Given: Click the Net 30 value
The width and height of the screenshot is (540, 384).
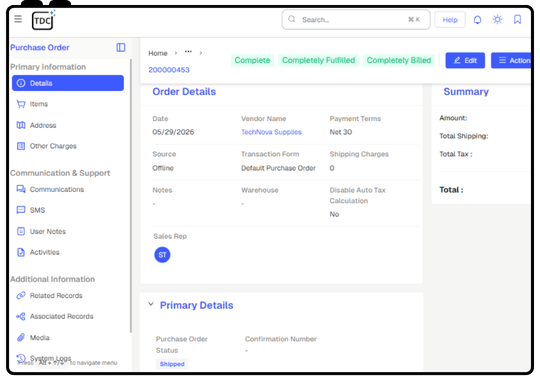Looking at the screenshot, I should [x=341, y=132].
